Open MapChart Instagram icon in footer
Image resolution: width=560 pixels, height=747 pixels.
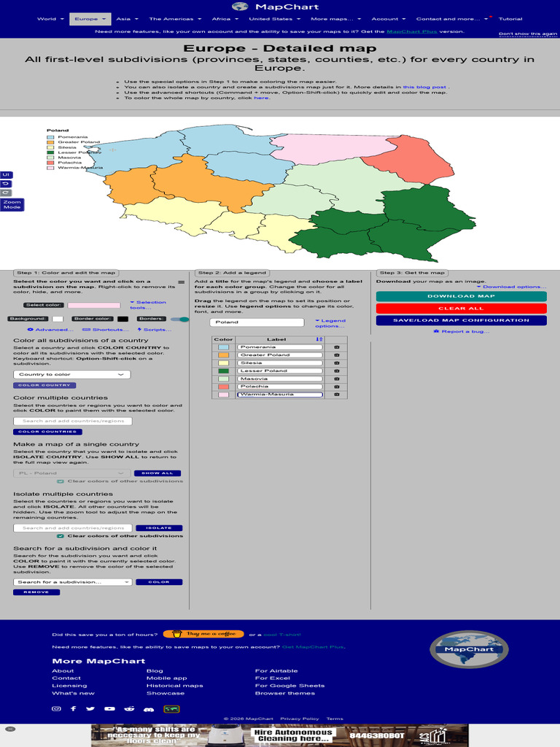[x=56, y=708]
